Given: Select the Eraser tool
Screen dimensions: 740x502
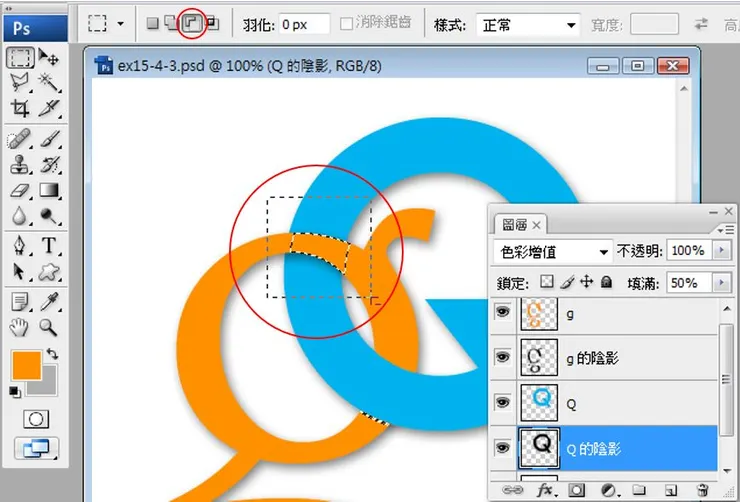Looking at the screenshot, I should 20,190.
